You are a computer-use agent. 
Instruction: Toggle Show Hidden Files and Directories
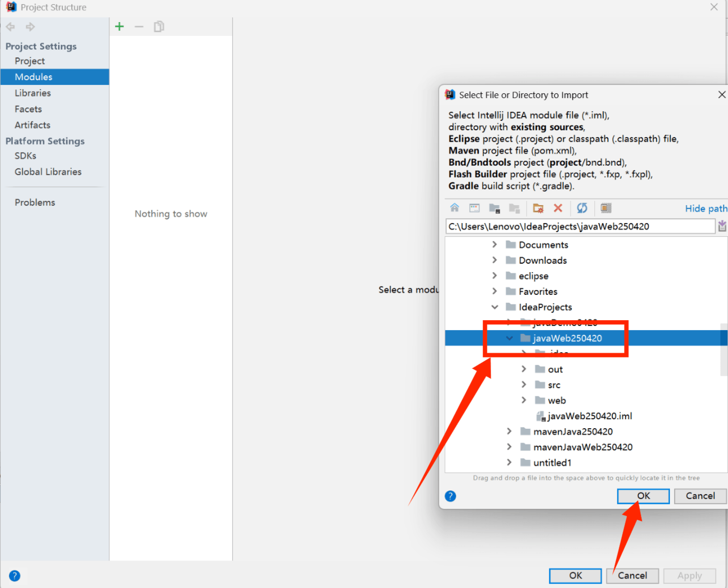[x=606, y=208]
